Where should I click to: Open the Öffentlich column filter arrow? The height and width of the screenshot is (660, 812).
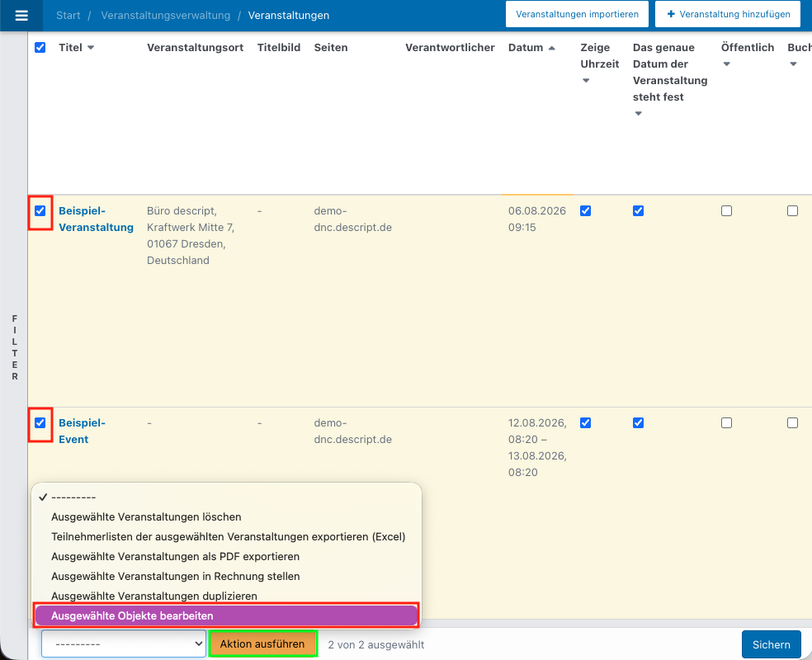click(x=726, y=64)
